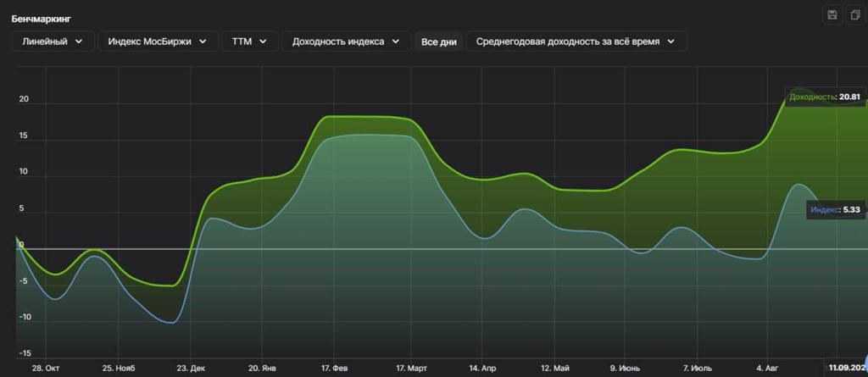868x377 pixels.
Task: Click the -15 value on vertical axis
Action: pyautogui.click(x=24, y=353)
